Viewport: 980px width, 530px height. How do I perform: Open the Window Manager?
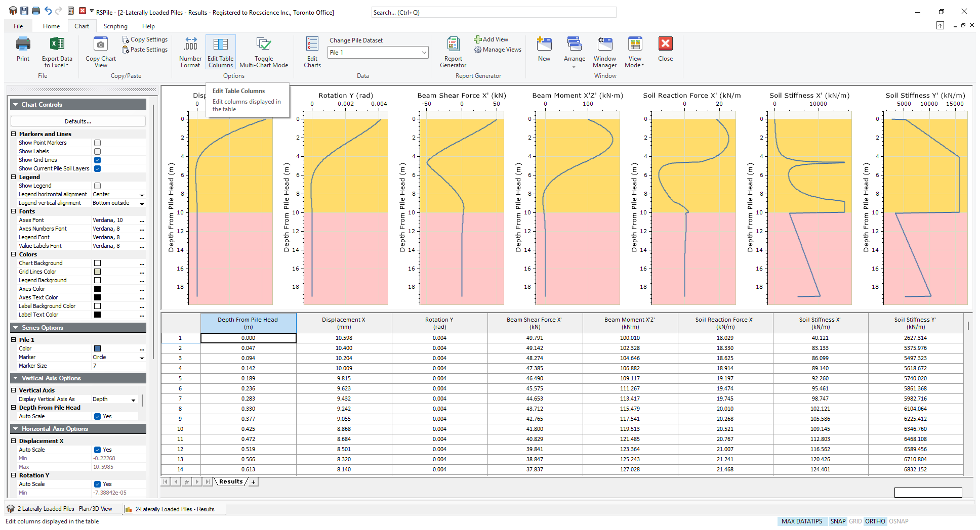click(x=604, y=45)
